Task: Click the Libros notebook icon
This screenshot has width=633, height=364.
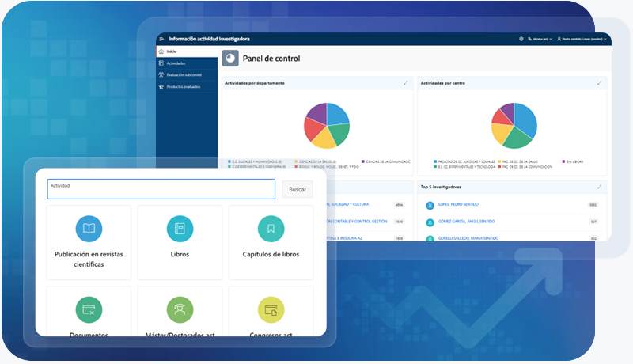Action: (180, 229)
